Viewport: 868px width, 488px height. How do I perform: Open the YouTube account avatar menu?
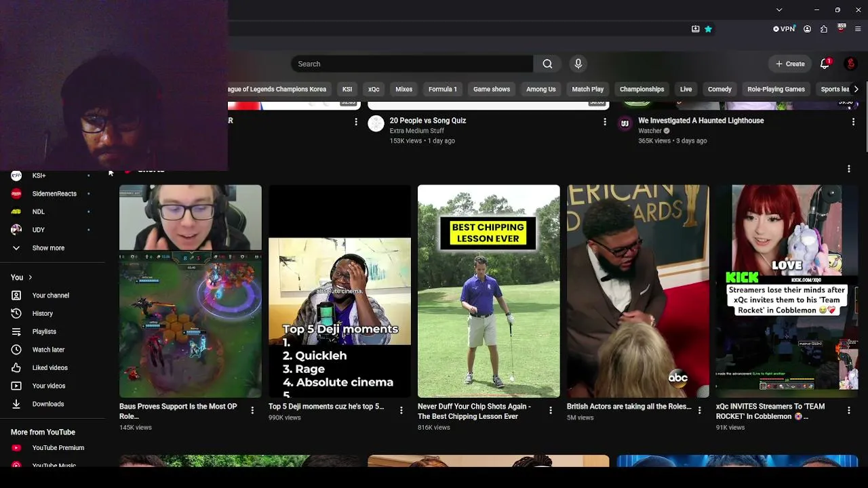pos(850,64)
